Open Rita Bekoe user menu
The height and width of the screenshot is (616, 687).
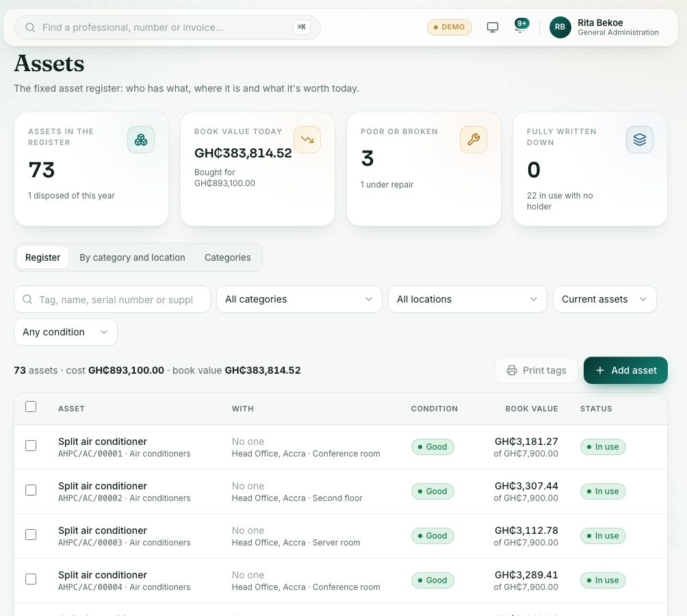(605, 27)
